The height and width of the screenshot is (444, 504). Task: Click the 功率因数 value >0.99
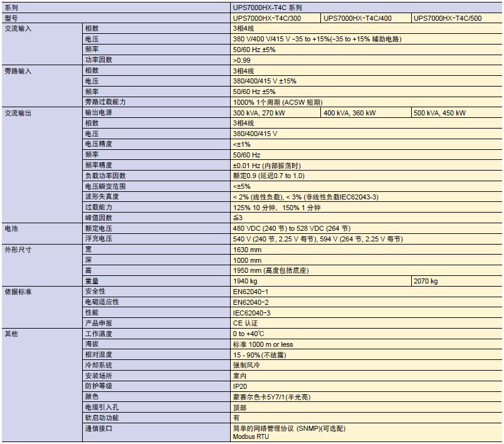(x=242, y=60)
